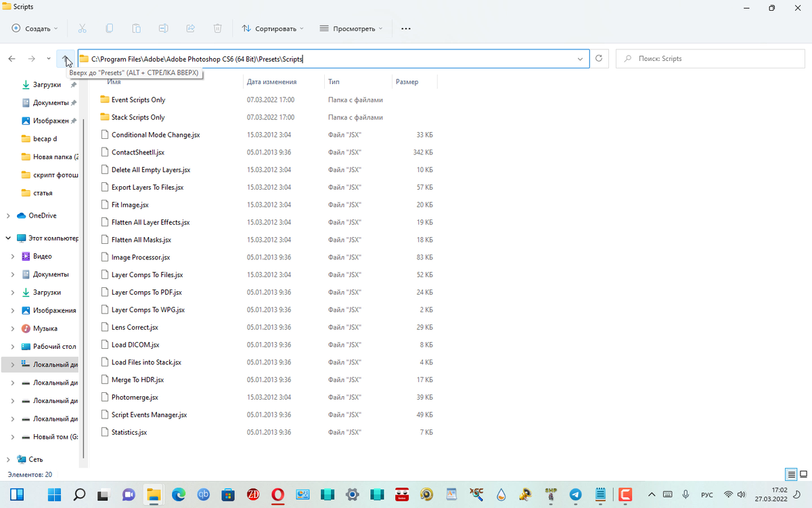
Task: Open Telegram icon on taskbar
Action: click(576, 494)
